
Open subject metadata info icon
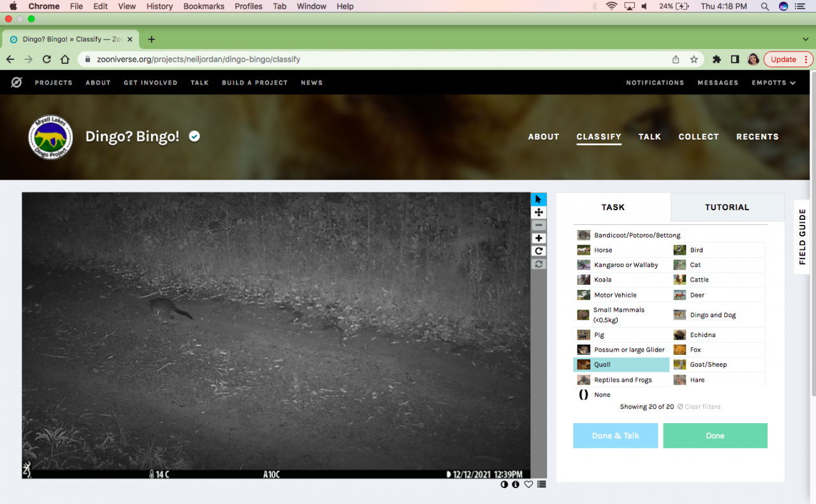coord(516,484)
